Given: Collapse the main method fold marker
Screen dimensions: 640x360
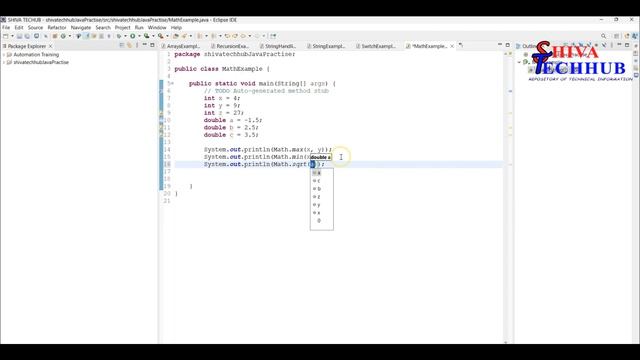Looking at the screenshot, I should click(172, 84).
